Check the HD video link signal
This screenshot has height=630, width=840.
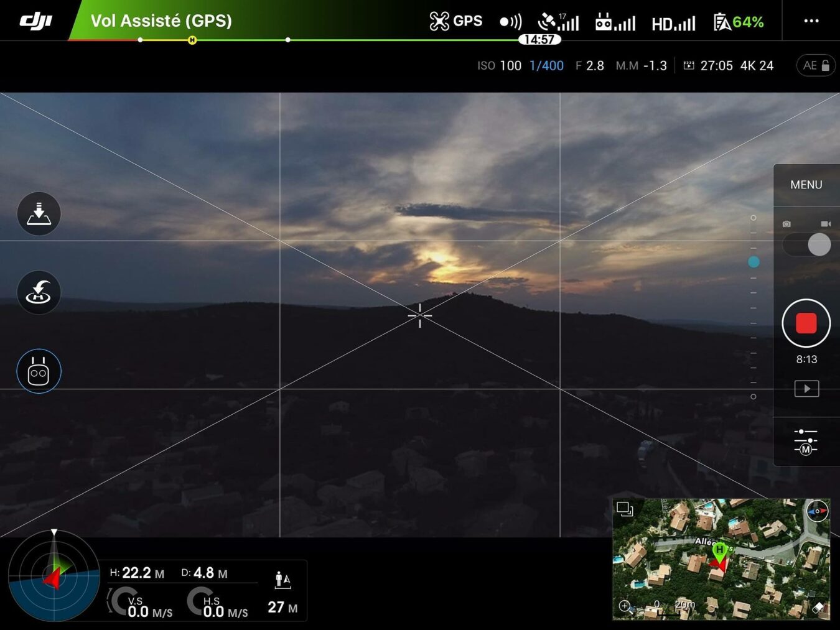point(673,24)
